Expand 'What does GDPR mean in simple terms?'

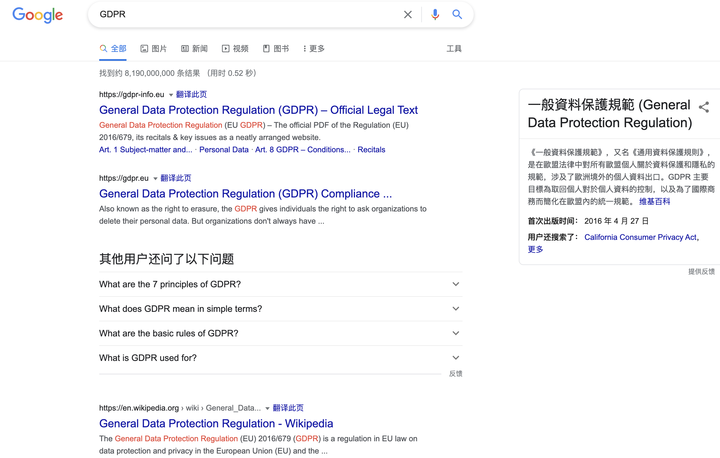[x=281, y=309]
